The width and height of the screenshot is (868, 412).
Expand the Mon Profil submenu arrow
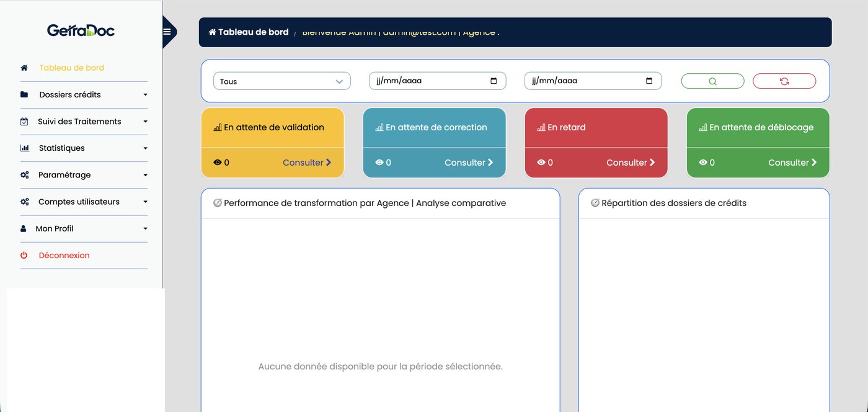coord(145,228)
